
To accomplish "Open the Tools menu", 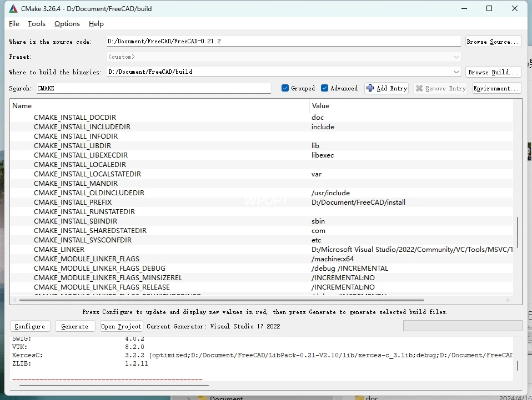I will 37,24.
